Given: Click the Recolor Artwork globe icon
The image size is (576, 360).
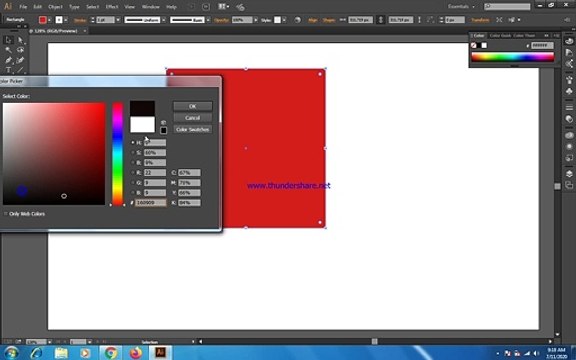Looking at the screenshot, I should coord(298,20).
